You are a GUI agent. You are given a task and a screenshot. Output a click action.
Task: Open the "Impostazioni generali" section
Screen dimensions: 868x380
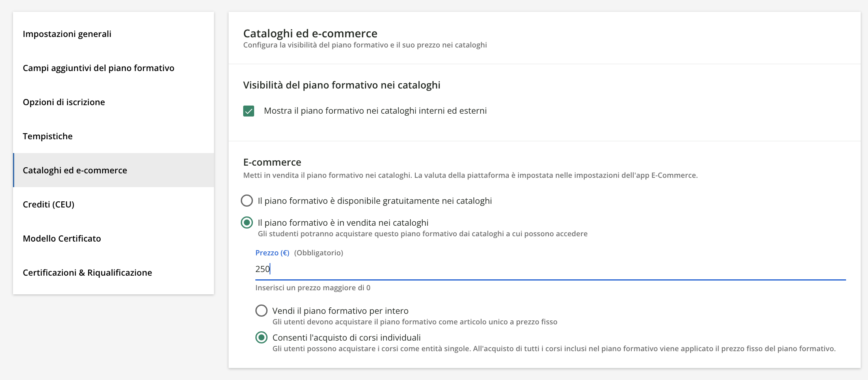click(x=67, y=34)
